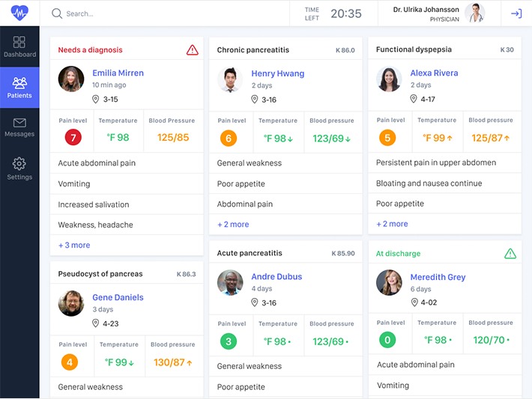
Task: Click Henry Hwang's profile photo
Action: 230,79
